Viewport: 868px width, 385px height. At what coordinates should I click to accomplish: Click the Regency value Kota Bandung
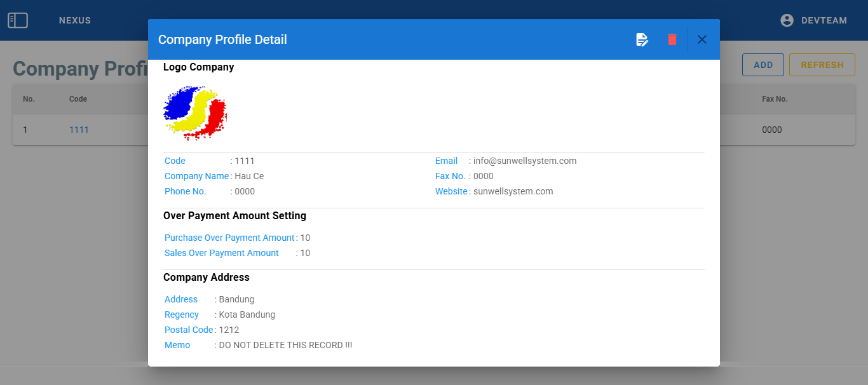pyautogui.click(x=247, y=314)
